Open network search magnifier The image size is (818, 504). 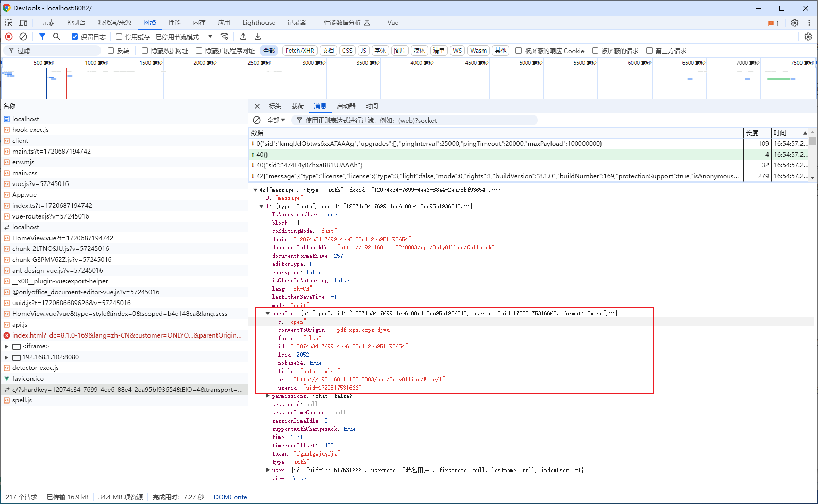tap(57, 37)
